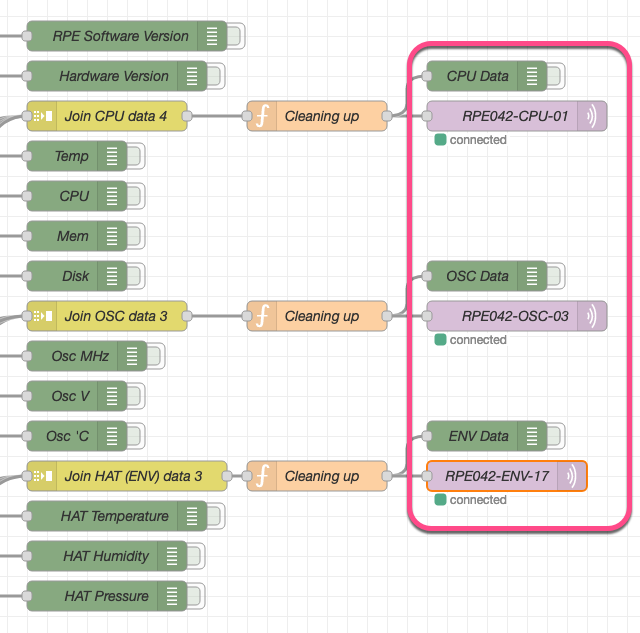Image resolution: width=640 pixels, height=633 pixels.
Task: Toggle the HAT Pressure debug button
Action: (196, 596)
